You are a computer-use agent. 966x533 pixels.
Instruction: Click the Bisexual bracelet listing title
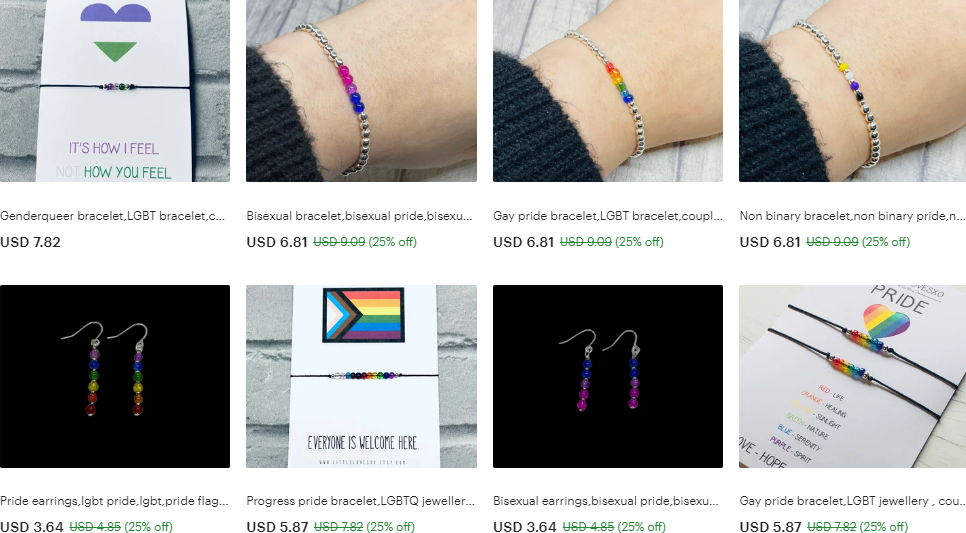[x=359, y=216]
